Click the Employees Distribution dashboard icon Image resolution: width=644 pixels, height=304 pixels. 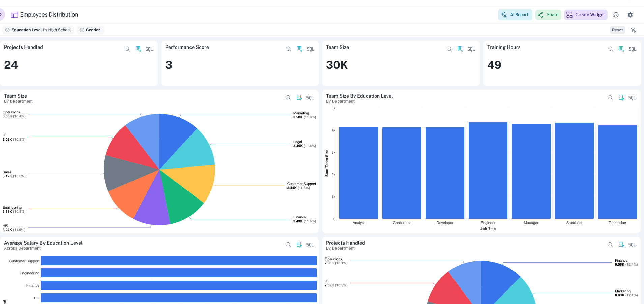(14, 15)
